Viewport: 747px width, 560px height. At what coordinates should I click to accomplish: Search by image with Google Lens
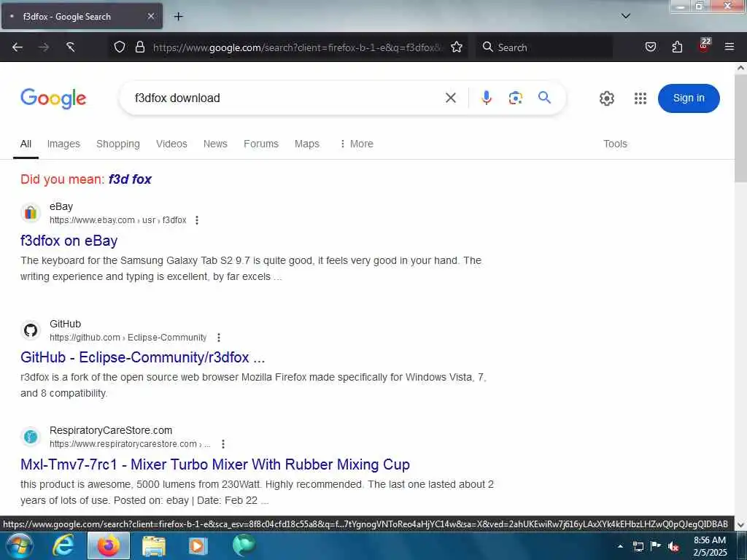[516, 98]
